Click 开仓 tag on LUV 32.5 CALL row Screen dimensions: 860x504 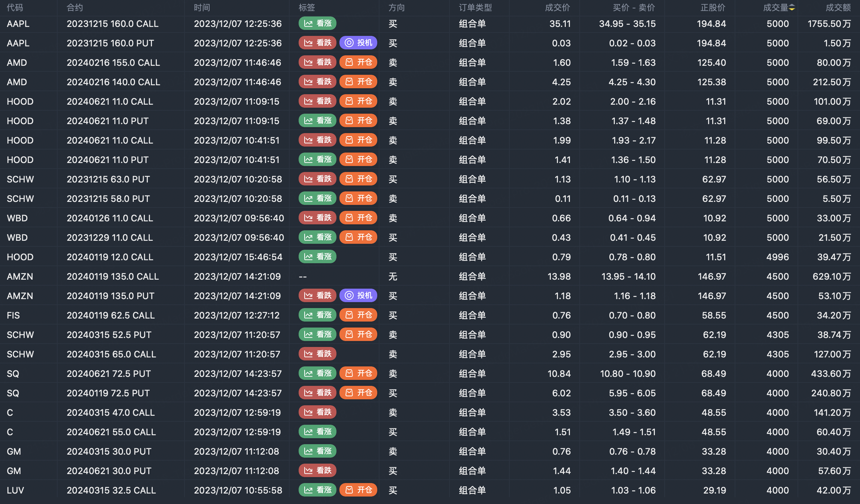coord(358,490)
